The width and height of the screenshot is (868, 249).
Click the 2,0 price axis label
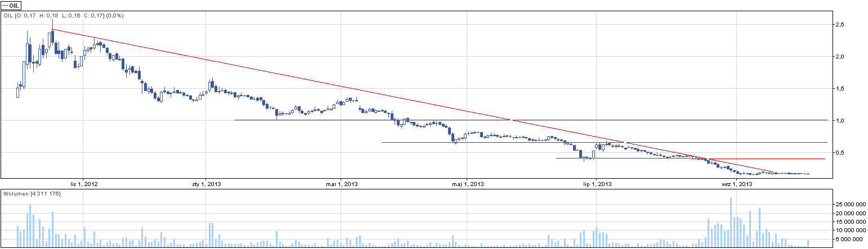point(839,57)
